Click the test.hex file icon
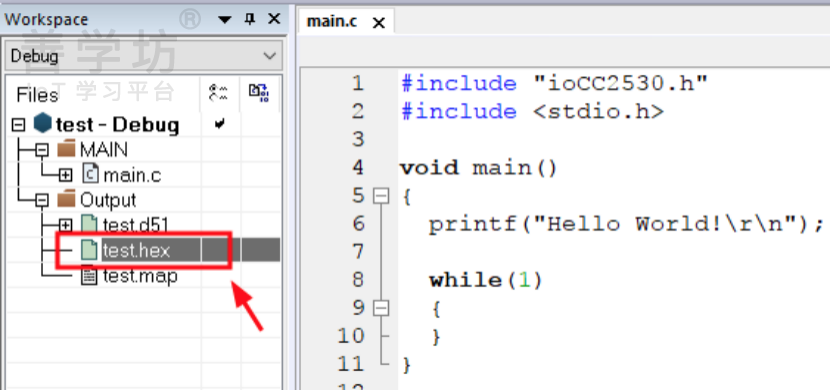The height and width of the screenshot is (390, 830). click(89, 250)
